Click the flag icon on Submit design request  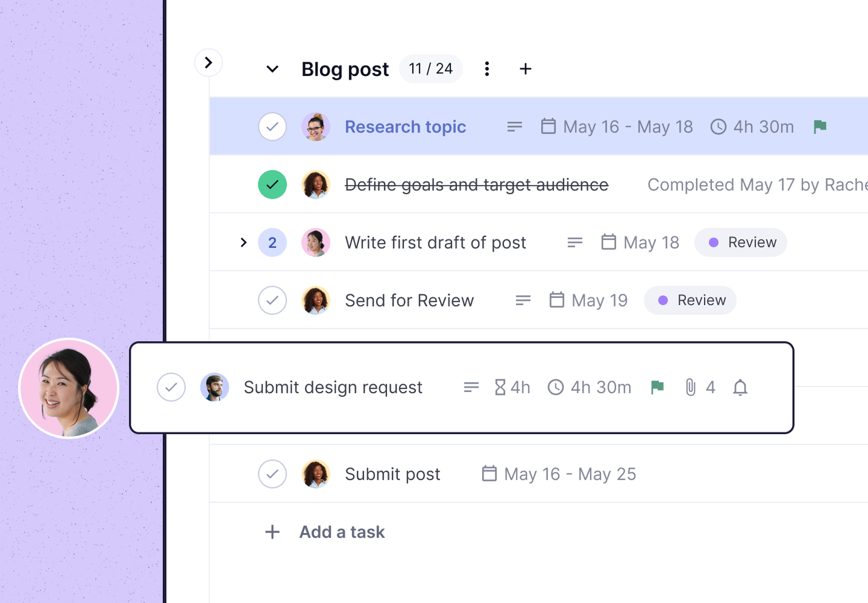[x=658, y=387]
